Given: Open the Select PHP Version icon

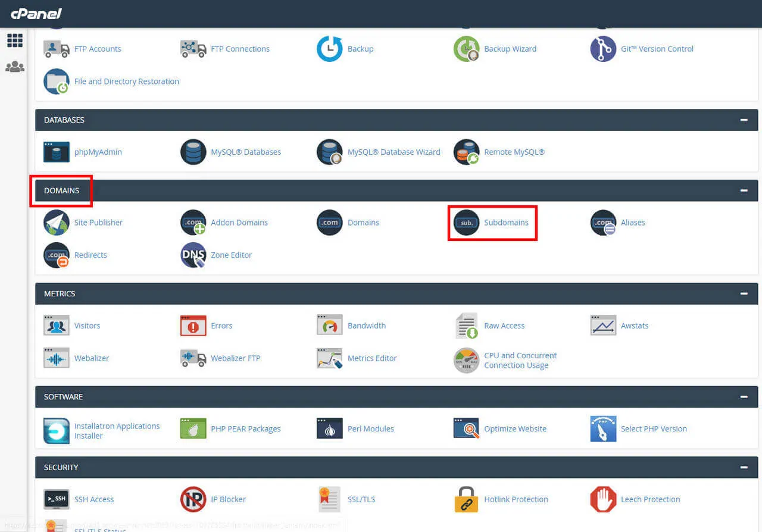Looking at the screenshot, I should coord(602,428).
